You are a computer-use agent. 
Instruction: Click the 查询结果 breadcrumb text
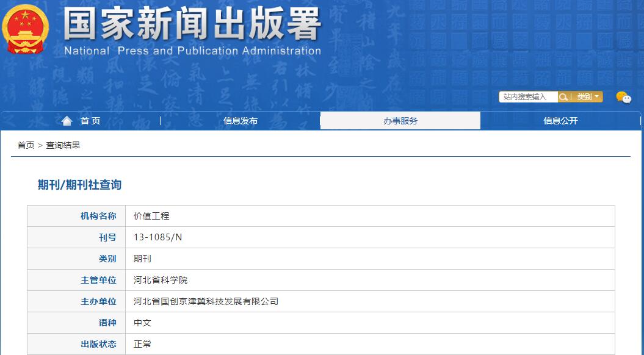coord(63,145)
